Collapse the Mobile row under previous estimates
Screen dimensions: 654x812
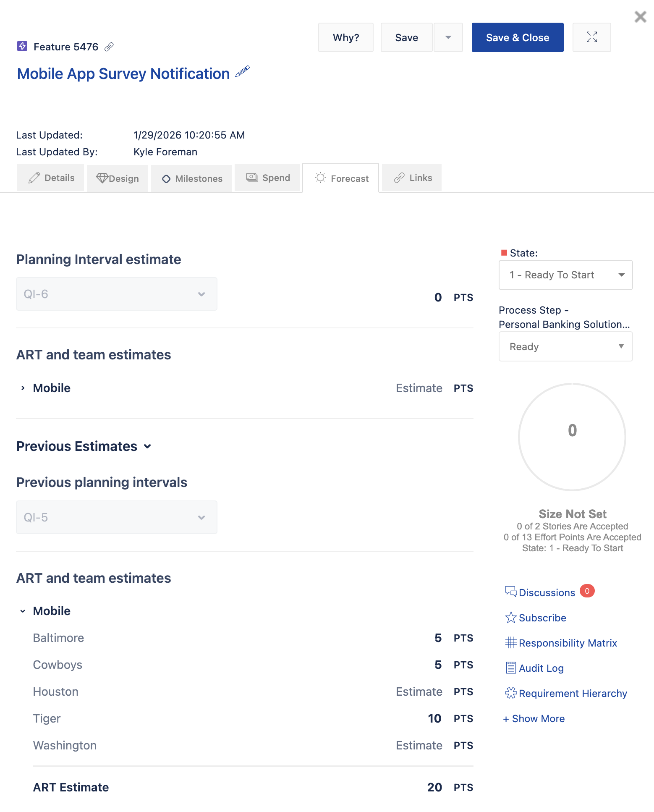point(23,611)
